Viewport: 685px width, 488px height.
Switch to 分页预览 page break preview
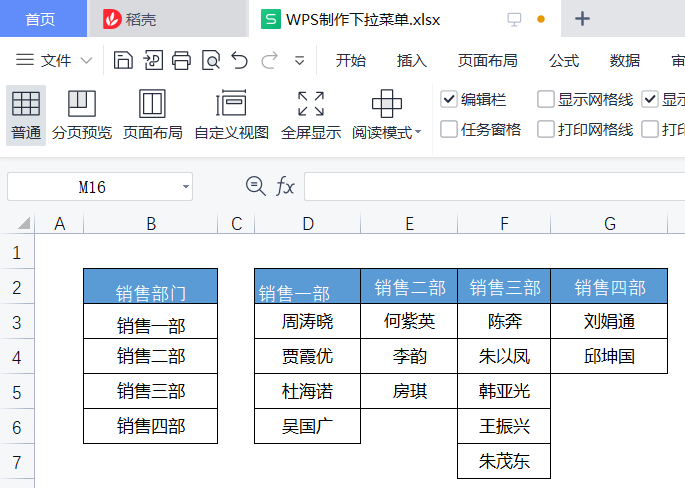(x=82, y=115)
